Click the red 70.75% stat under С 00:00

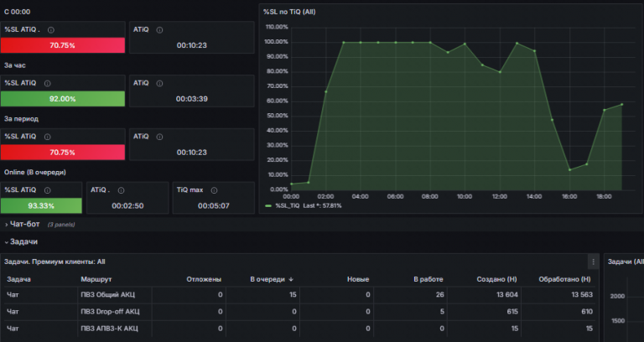(62, 45)
